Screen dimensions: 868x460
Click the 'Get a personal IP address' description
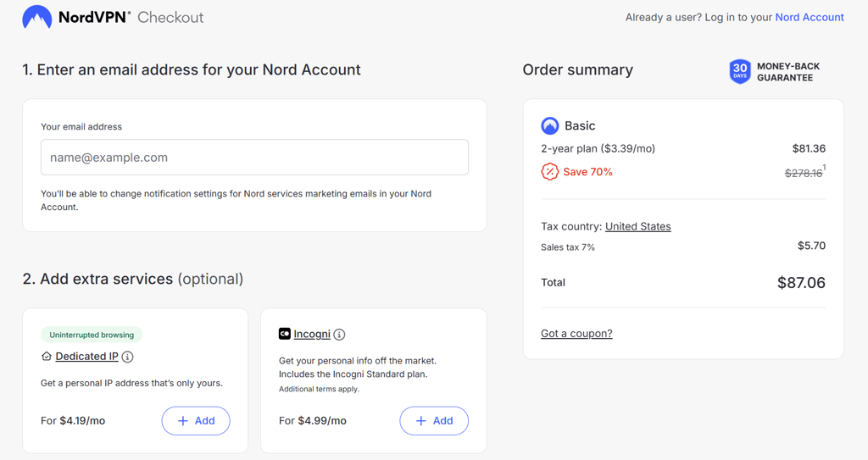pos(131,383)
